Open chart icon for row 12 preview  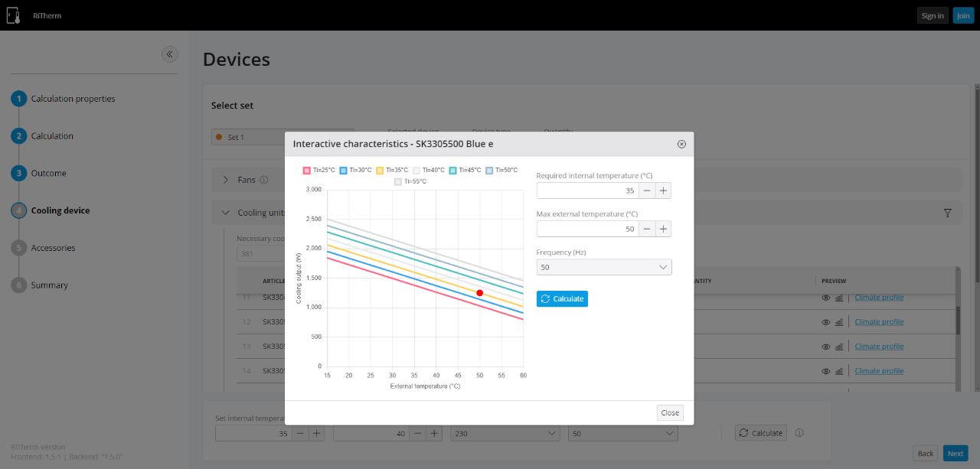coord(839,322)
